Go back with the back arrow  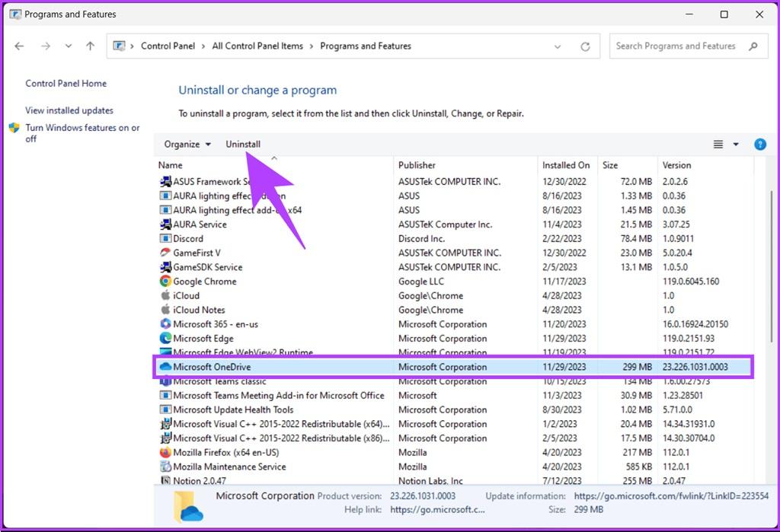click(19, 46)
